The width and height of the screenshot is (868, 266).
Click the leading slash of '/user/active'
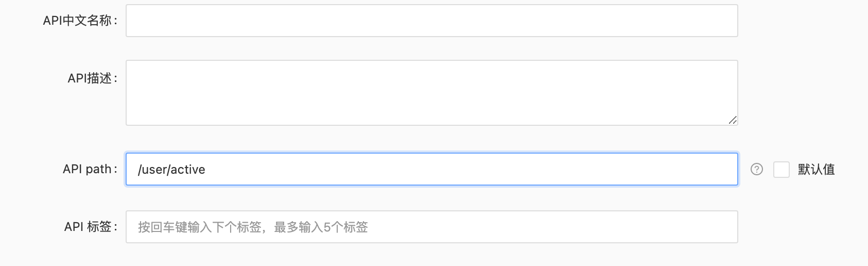(x=140, y=170)
